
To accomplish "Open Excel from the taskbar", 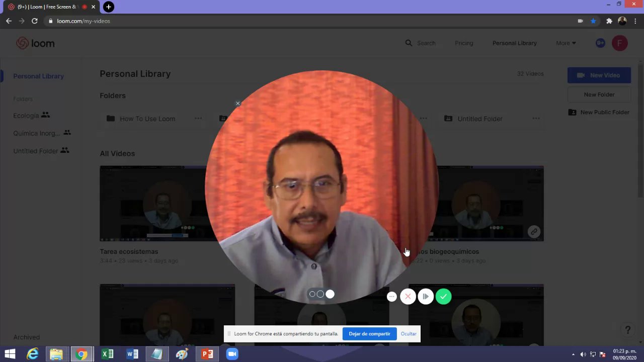I will (x=107, y=354).
